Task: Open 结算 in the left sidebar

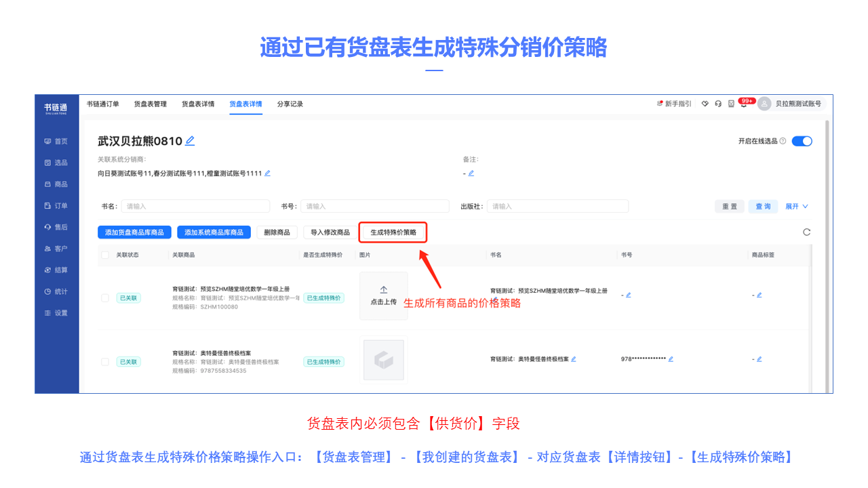Action: [x=56, y=270]
